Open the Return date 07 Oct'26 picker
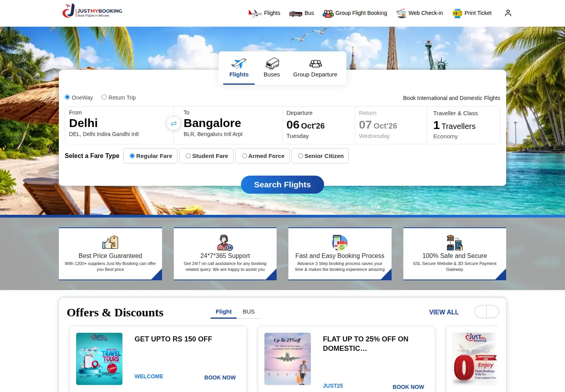 coord(391,125)
